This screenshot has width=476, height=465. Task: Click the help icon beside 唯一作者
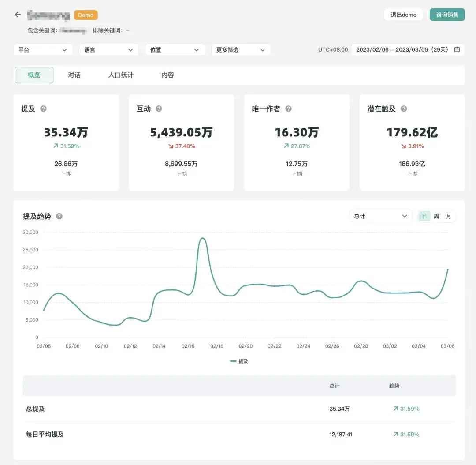click(288, 109)
